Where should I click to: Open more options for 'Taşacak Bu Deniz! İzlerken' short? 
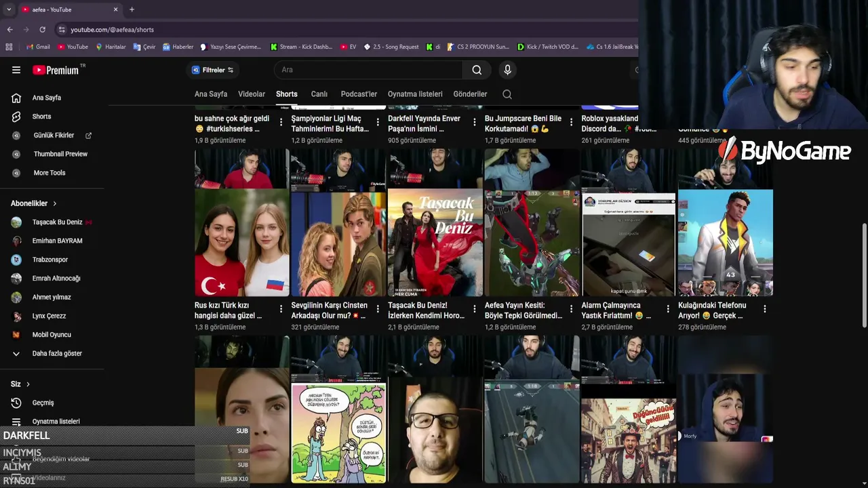point(475,309)
